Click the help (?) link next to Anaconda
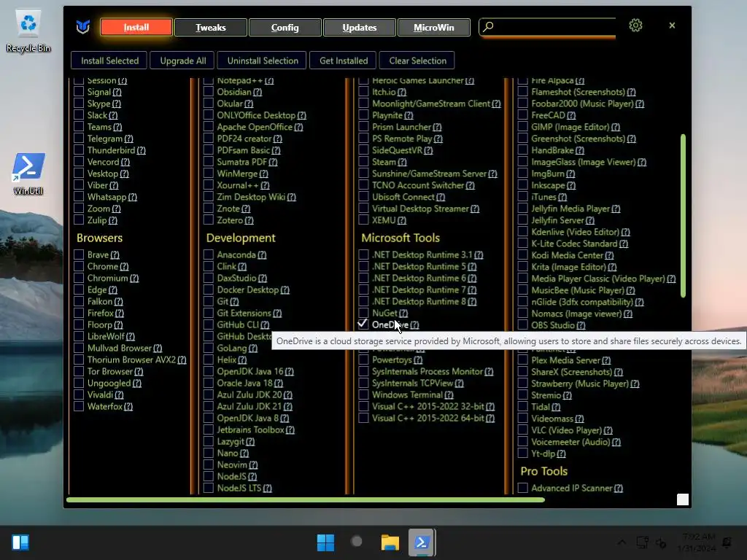This screenshot has height=560, width=747. click(x=262, y=254)
